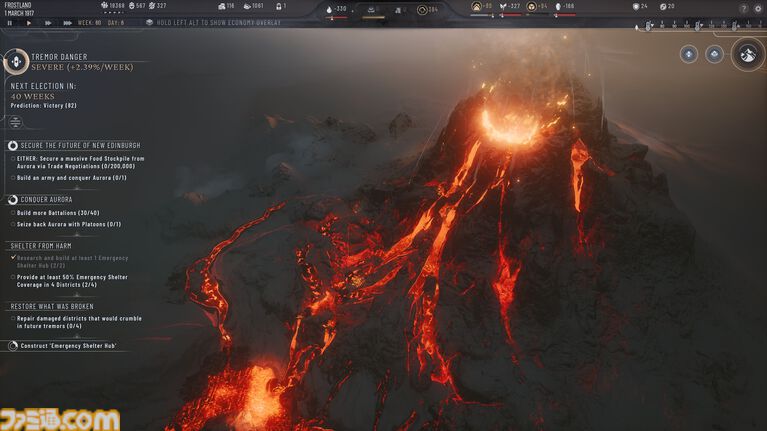The width and height of the screenshot is (767, 431).
Task: Click the shield icon showing 24
Action: click(634, 7)
